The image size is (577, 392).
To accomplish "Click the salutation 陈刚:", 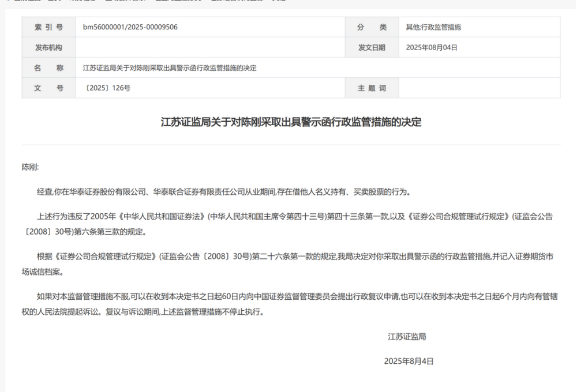I will pyautogui.click(x=30, y=167).
